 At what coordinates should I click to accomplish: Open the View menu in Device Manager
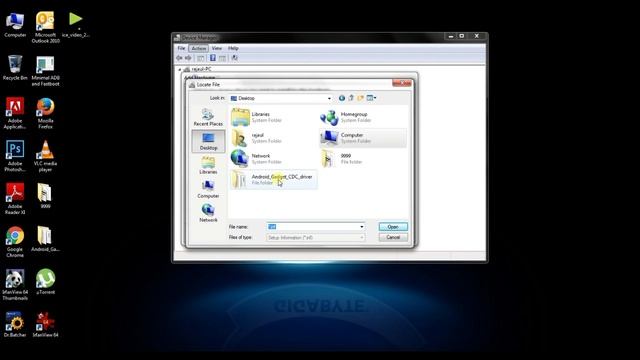pyautogui.click(x=217, y=48)
